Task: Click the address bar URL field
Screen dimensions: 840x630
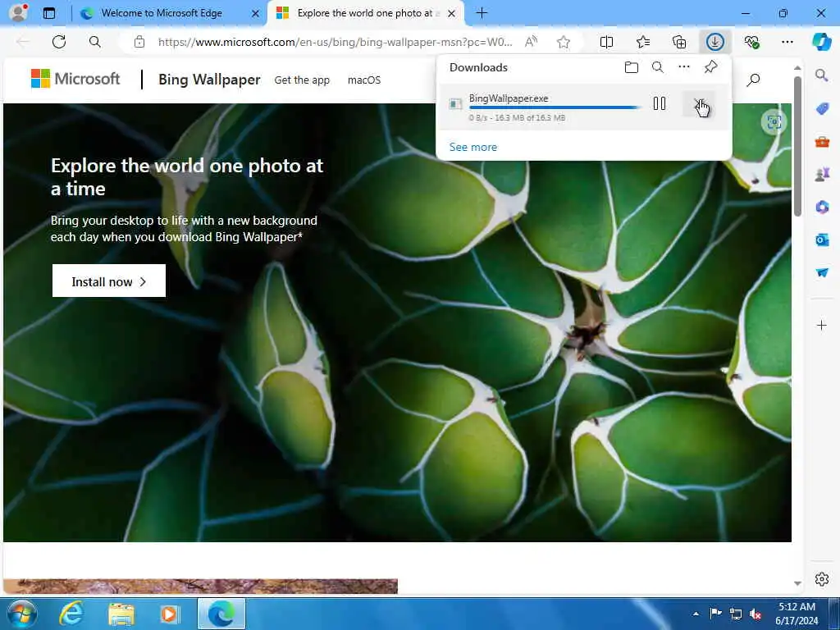Action: tap(335, 42)
